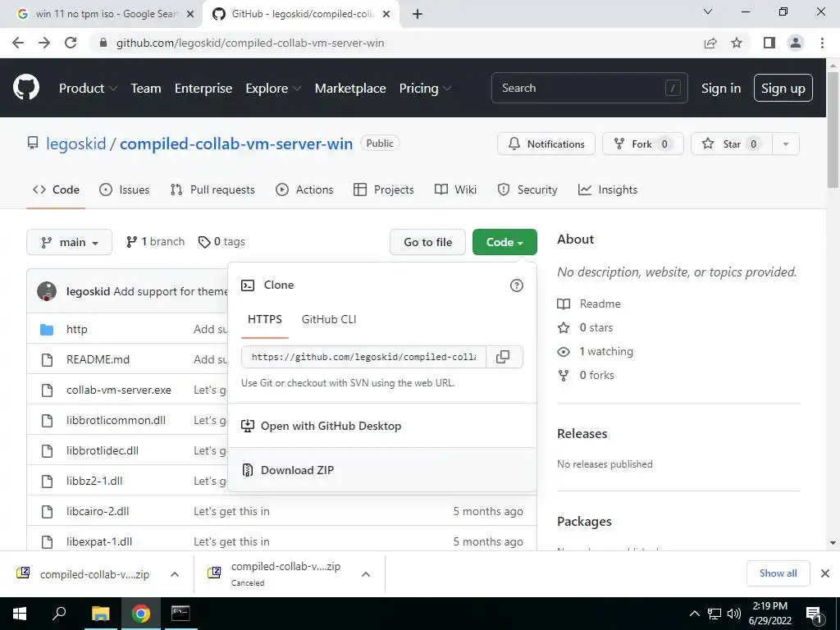This screenshot has width=840, height=630.
Task: Open the Wiki tab
Action: click(455, 189)
